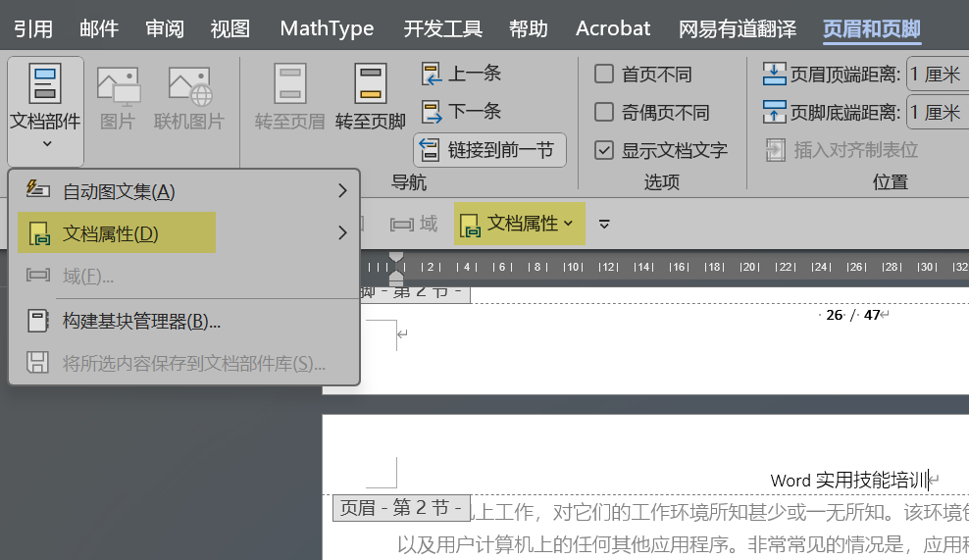This screenshot has width=969, height=560.
Task: Click the ruler indent marker
Action: coord(396,268)
